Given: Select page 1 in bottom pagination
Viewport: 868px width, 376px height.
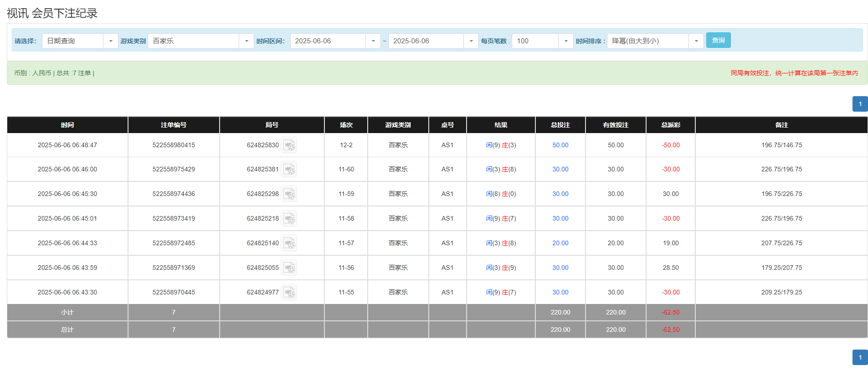Looking at the screenshot, I should point(860,357).
